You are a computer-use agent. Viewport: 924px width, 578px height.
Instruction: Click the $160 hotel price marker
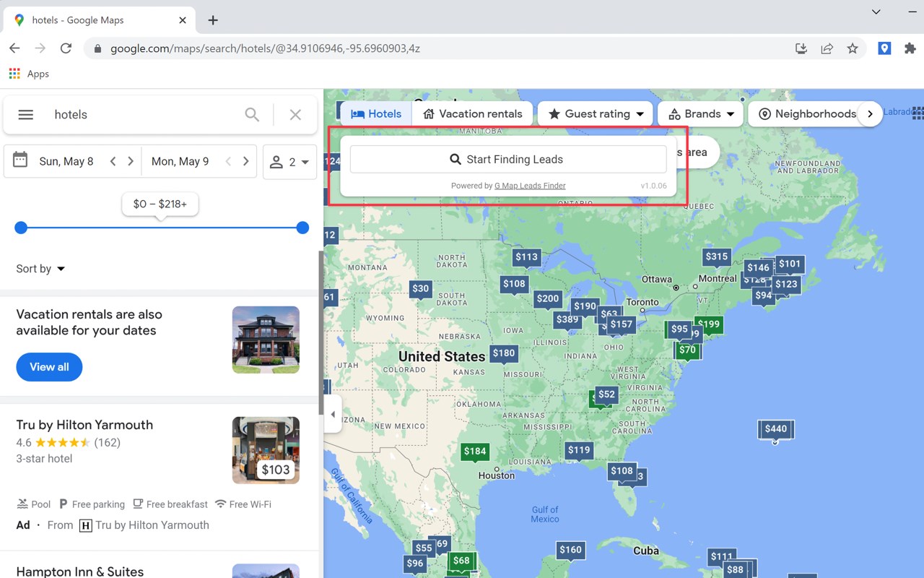[x=570, y=550]
